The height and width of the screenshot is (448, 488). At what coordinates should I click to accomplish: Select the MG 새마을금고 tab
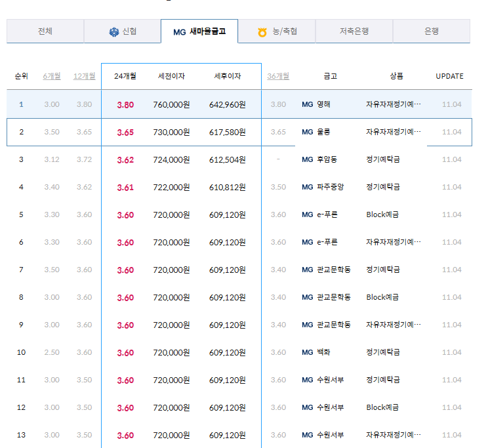point(199,31)
